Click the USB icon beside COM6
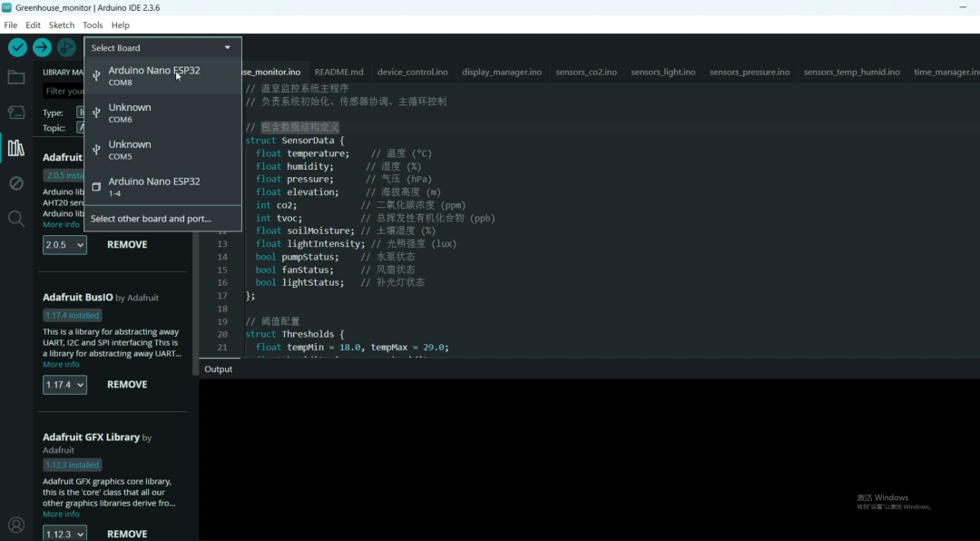 point(96,113)
